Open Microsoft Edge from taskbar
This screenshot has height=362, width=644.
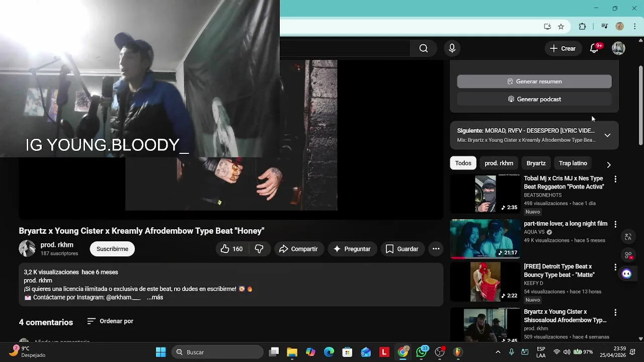click(329, 352)
